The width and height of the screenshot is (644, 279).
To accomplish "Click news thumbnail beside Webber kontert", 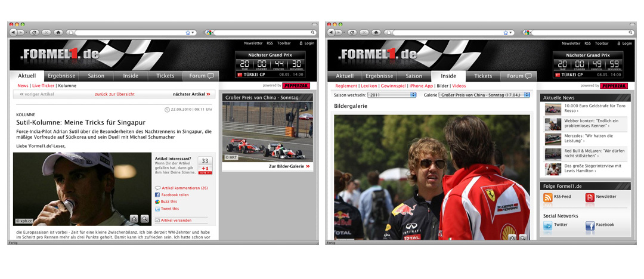I will (x=553, y=123).
